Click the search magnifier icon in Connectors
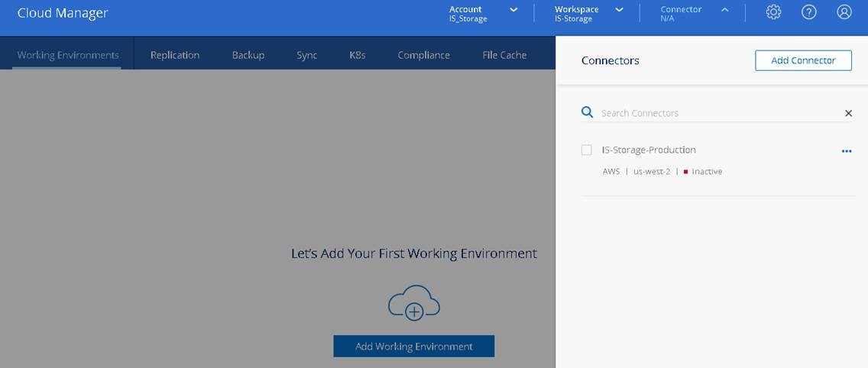This screenshot has width=868, height=368. (587, 112)
